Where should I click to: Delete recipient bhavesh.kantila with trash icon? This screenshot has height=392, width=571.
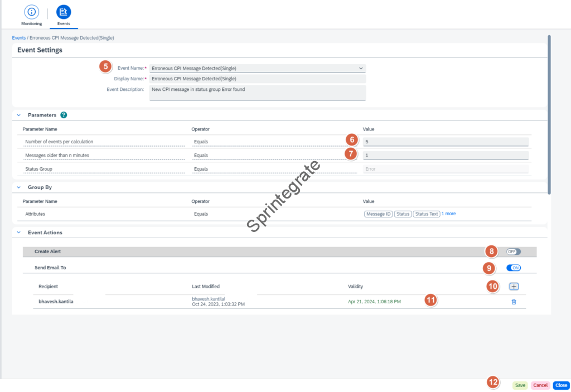pyautogui.click(x=514, y=302)
